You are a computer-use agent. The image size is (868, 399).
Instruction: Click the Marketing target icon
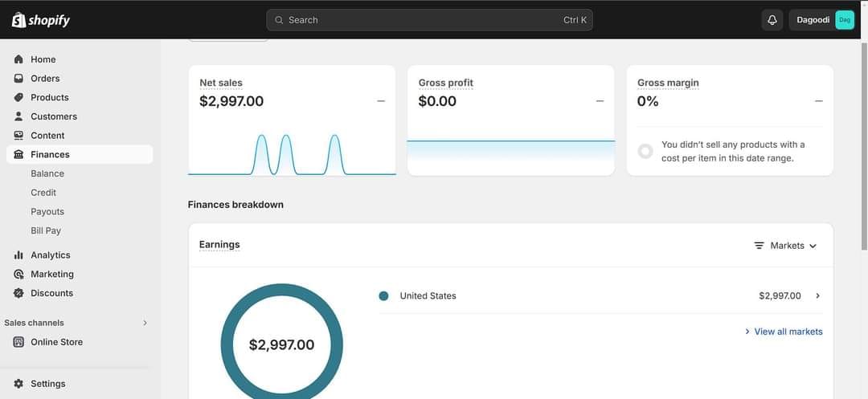click(x=18, y=275)
